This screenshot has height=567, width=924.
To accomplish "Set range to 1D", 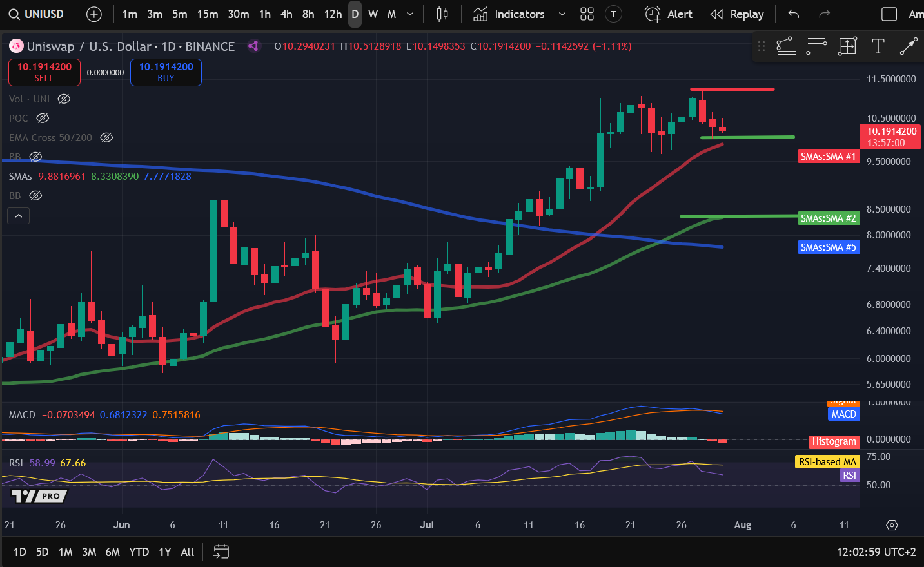I will tap(20, 552).
